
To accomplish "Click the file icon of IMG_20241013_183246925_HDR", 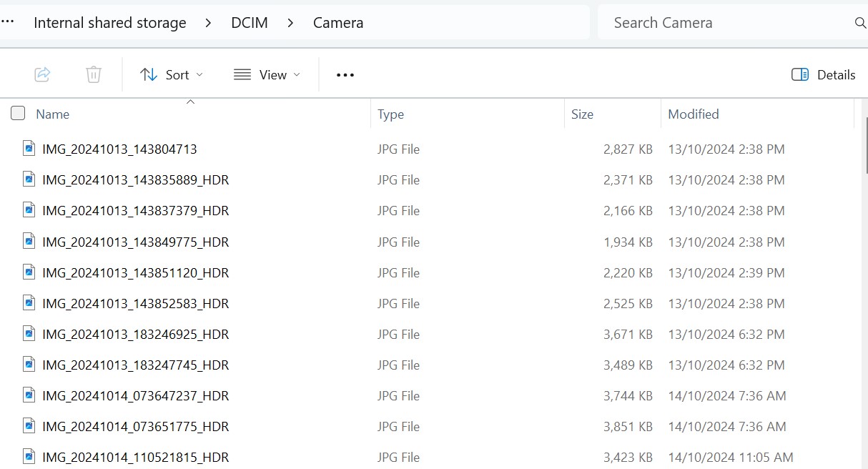I will coord(29,334).
